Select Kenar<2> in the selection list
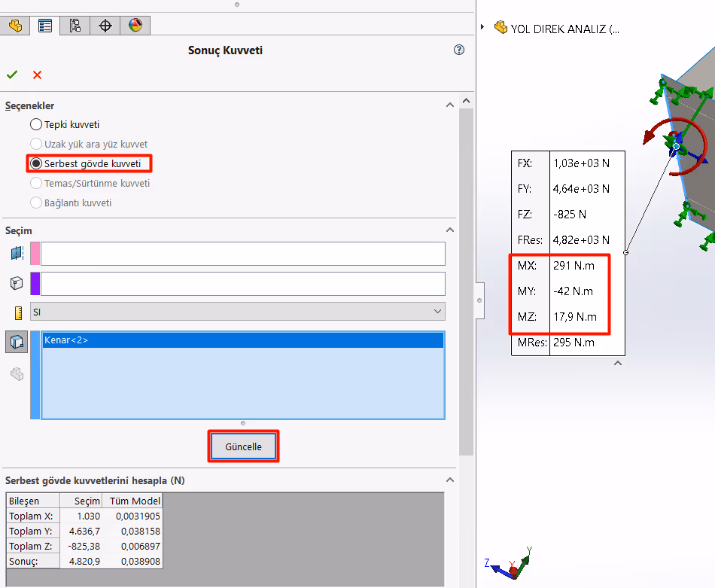The image size is (715, 588). [x=243, y=340]
